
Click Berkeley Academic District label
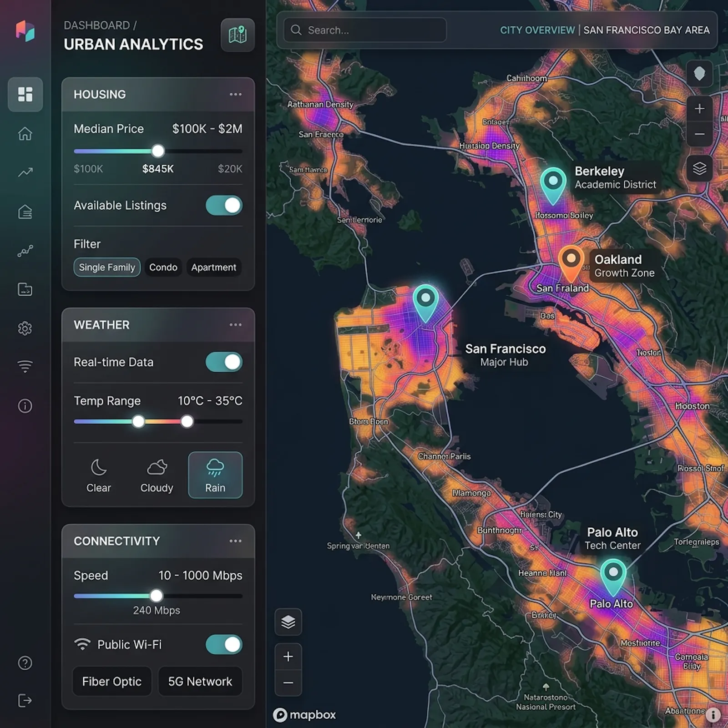615,177
